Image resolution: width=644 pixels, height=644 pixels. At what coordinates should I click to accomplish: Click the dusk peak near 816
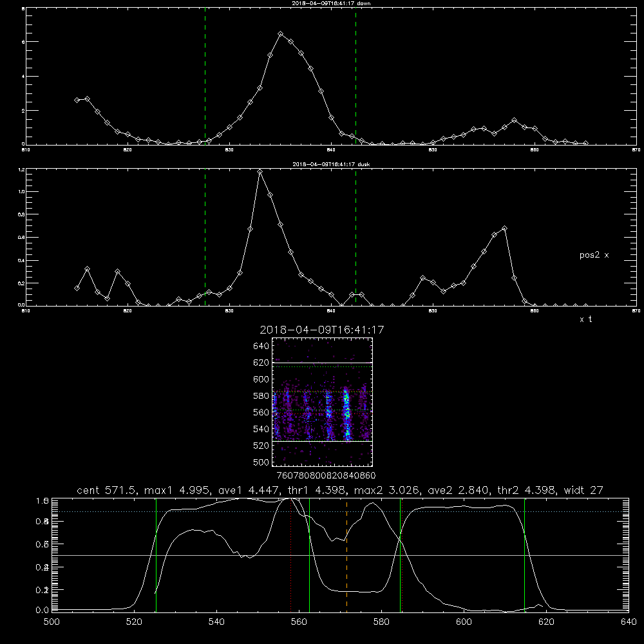point(87,269)
